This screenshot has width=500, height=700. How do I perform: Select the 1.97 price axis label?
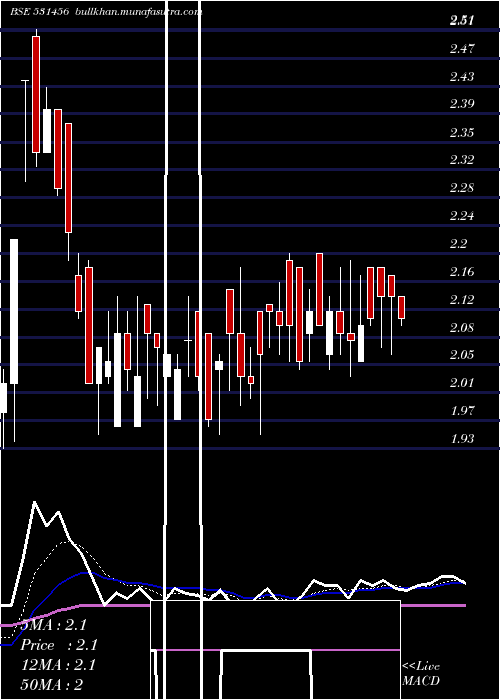(462, 411)
